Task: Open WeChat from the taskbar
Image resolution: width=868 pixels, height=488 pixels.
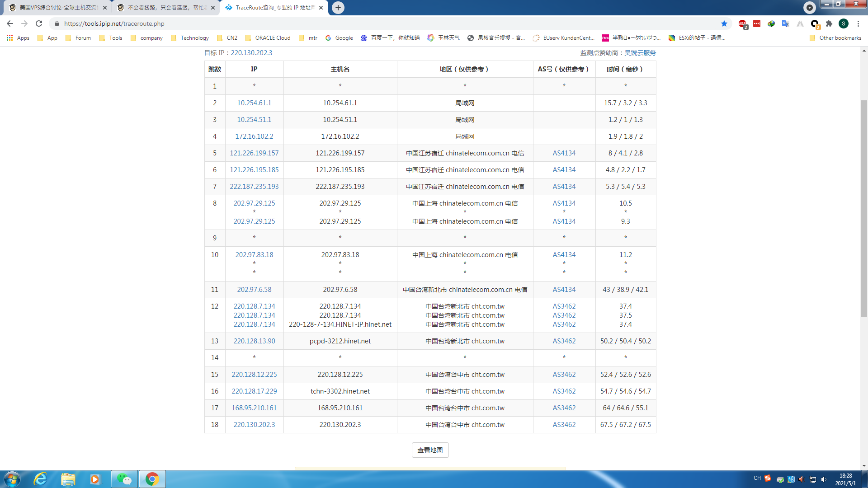Action: tap(124, 479)
